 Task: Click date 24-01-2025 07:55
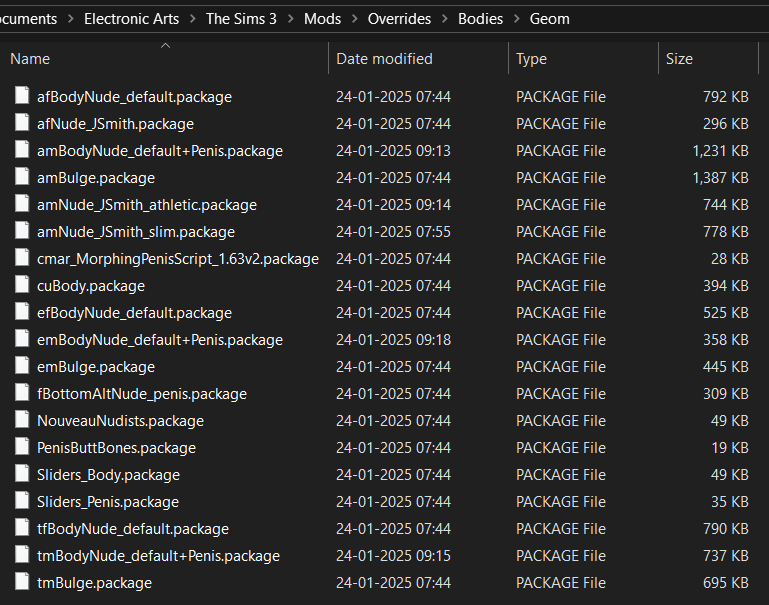point(393,232)
